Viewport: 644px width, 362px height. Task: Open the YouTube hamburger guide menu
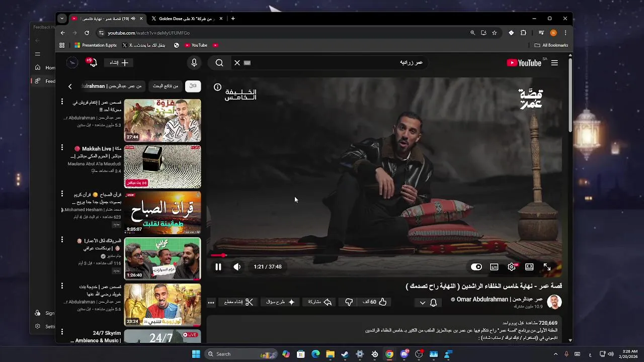coord(554,63)
